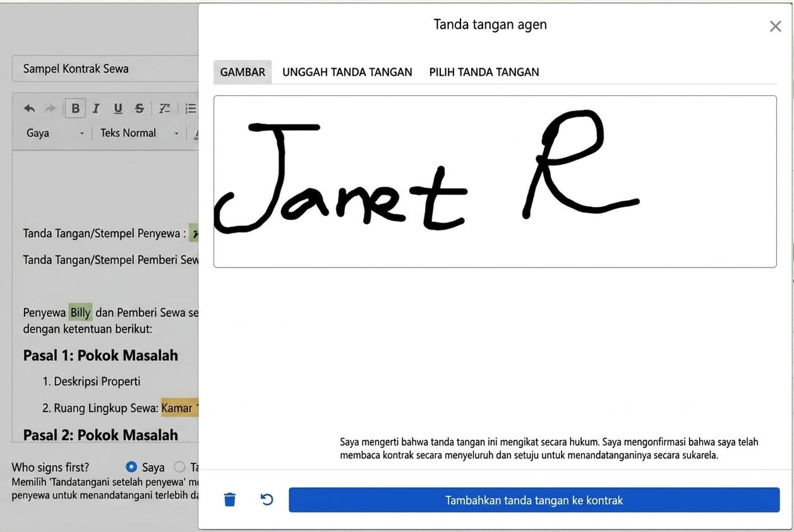Screen dimensions: 794x532
Task: Close the Tanda tangan agen dialog
Action: (x=775, y=26)
